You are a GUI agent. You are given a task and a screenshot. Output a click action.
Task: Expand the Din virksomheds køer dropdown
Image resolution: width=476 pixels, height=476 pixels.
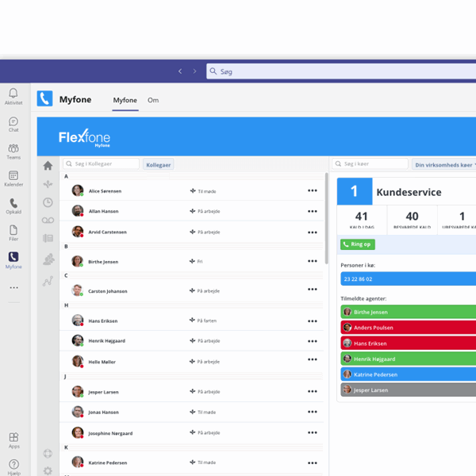(x=443, y=164)
